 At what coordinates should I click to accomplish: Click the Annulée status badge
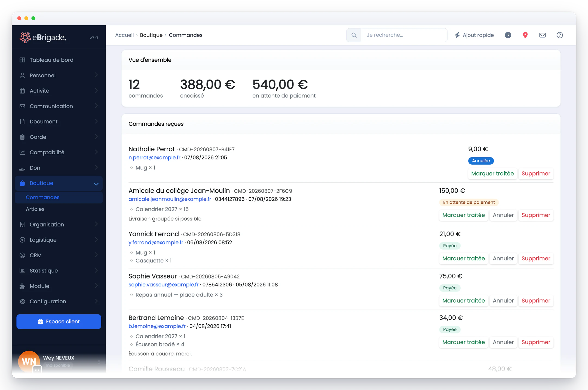coord(481,161)
